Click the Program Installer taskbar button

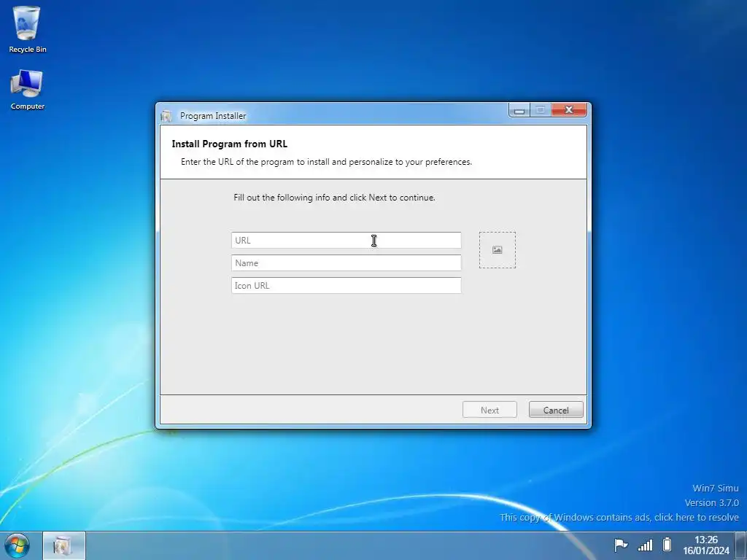click(64, 545)
